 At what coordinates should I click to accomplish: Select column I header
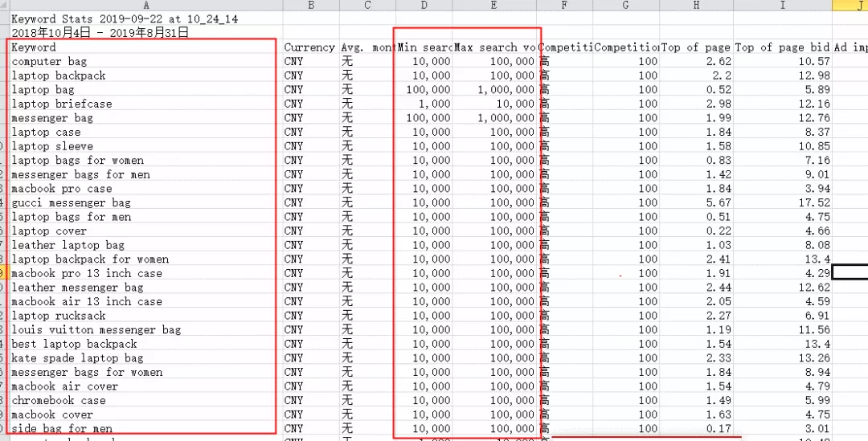coord(783,5)
